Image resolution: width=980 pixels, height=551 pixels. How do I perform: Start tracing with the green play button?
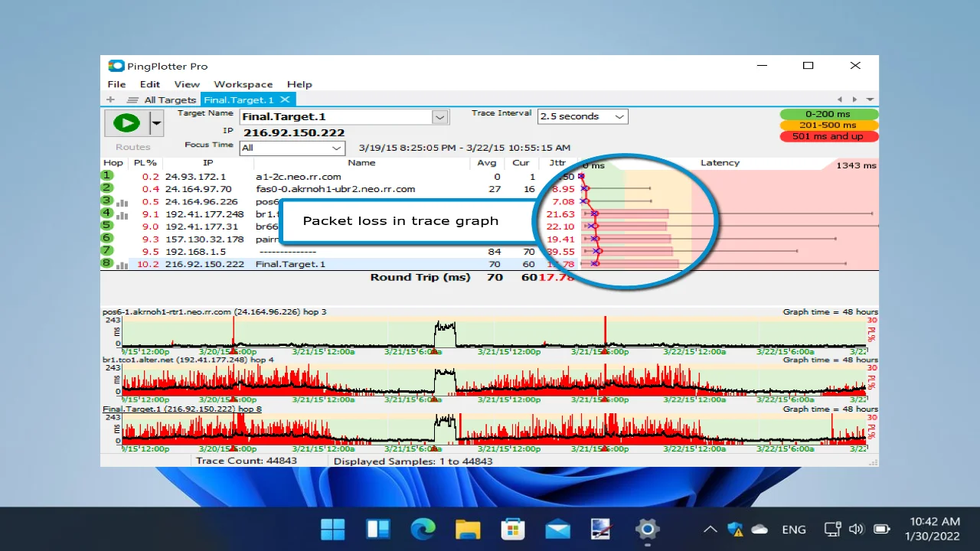[x=126, y=122]
